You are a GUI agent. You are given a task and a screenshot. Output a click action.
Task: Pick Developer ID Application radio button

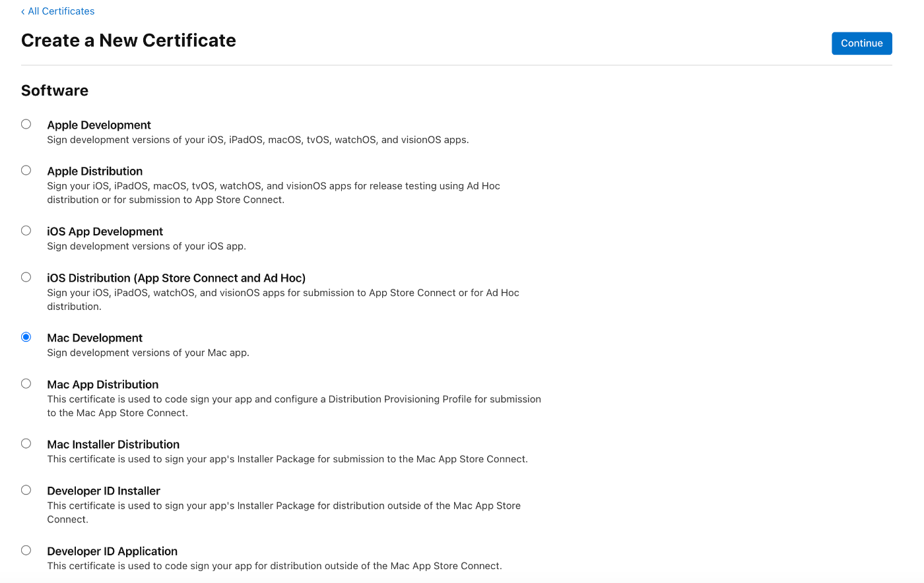pyautogui.click(x=26, y=550)
